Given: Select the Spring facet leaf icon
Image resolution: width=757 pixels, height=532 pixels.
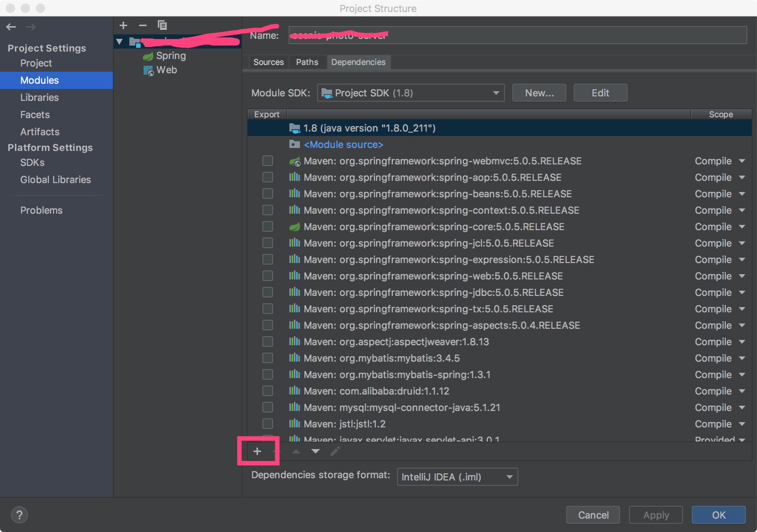Looking at the screenshot, I should coord(148,56).
